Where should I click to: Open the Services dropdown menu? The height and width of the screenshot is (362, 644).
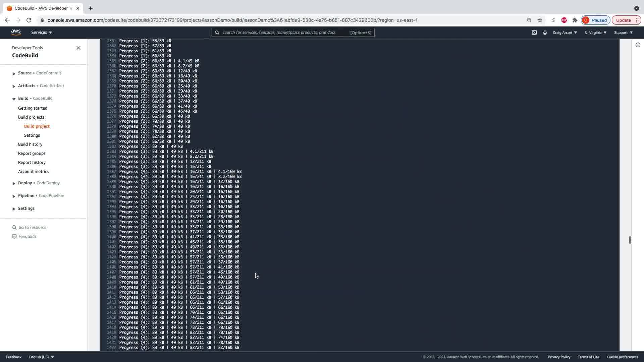pyautogui.click(x=42, y=33)
